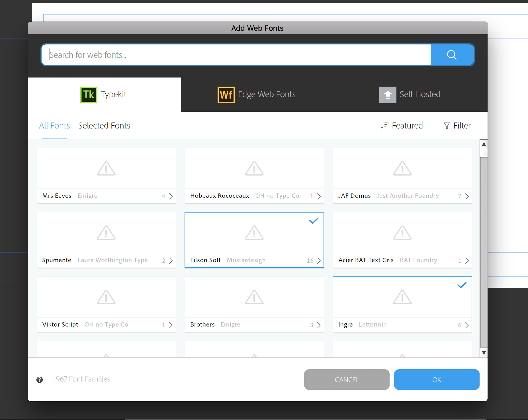Viewport: 528px width, 420px height.
Task: Click the Edge Web Fonts Wf icon
Action: coord(226,95)
